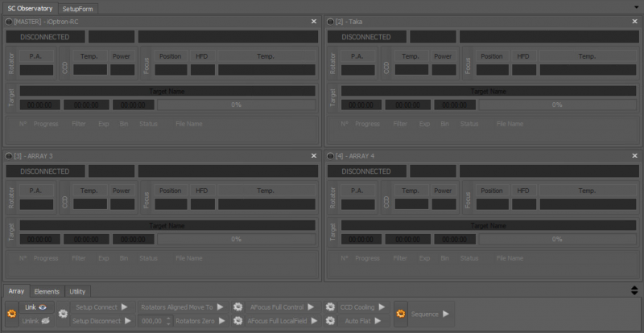Click the Target Name field in the ARRAY 3 panel
Image resolution: width=644 pixels, height=333 pixels.
tap(167, 225)
